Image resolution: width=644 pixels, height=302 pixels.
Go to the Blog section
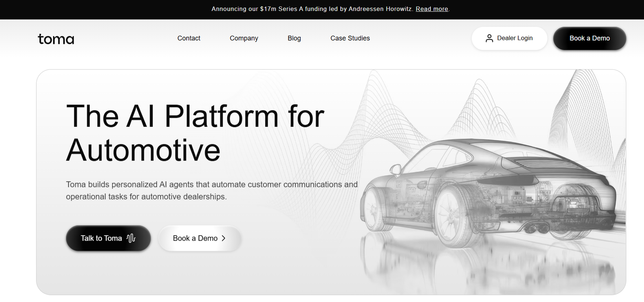[294, 38]
